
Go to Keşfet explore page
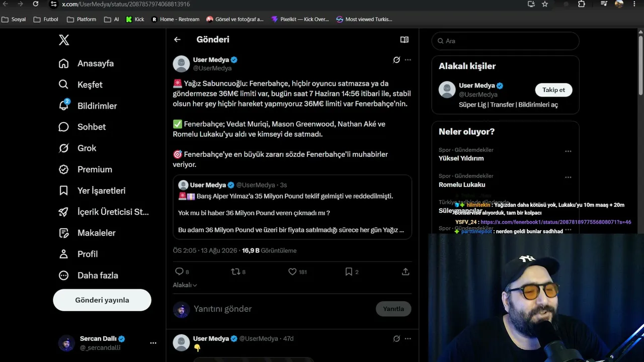[80, 84]
